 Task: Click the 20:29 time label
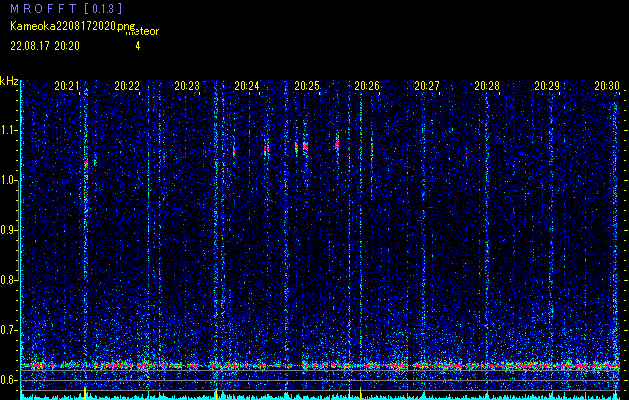tap(547, 86)
